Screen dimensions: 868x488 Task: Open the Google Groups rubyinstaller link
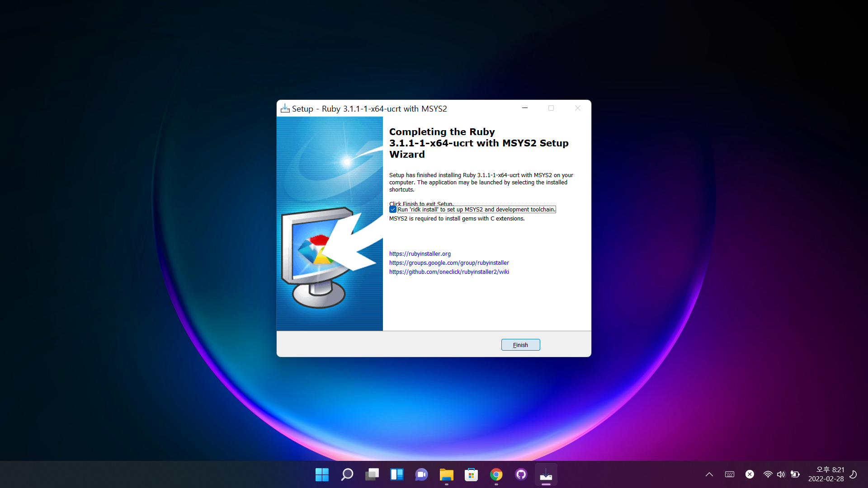point(448,263)
